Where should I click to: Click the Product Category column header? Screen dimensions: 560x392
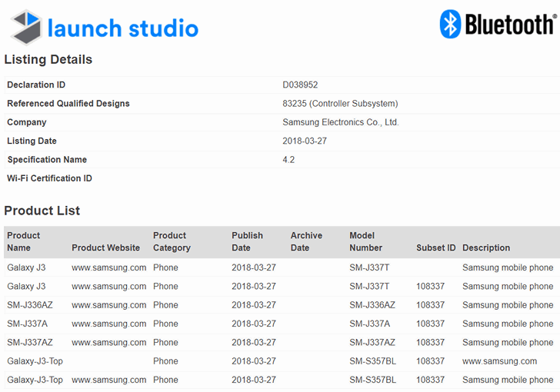pos(172,241)
